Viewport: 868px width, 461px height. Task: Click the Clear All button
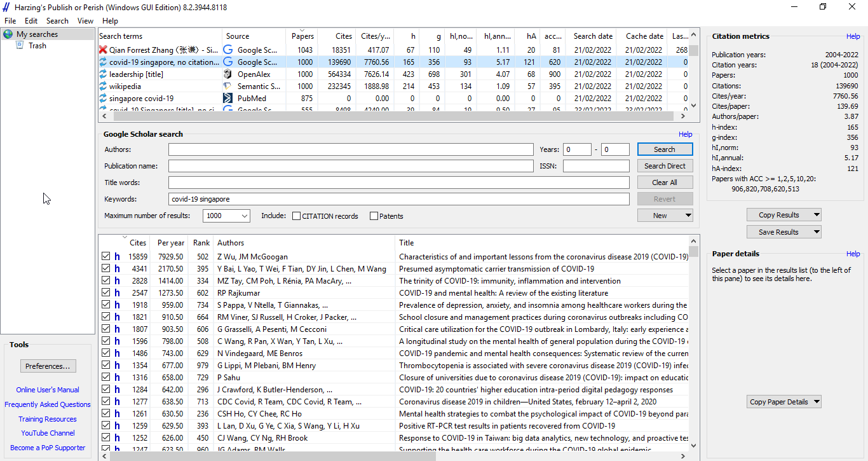665,182
